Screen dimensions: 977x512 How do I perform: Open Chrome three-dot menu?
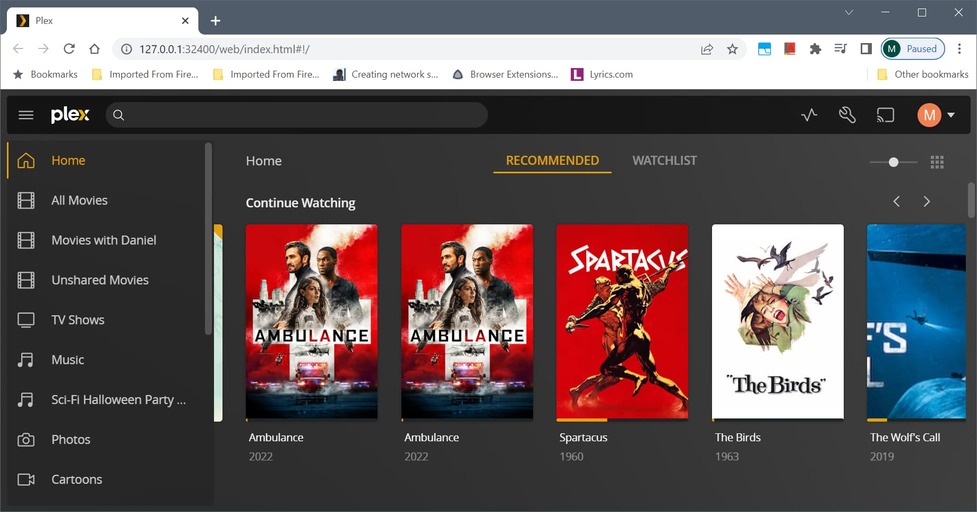(960, 49)
